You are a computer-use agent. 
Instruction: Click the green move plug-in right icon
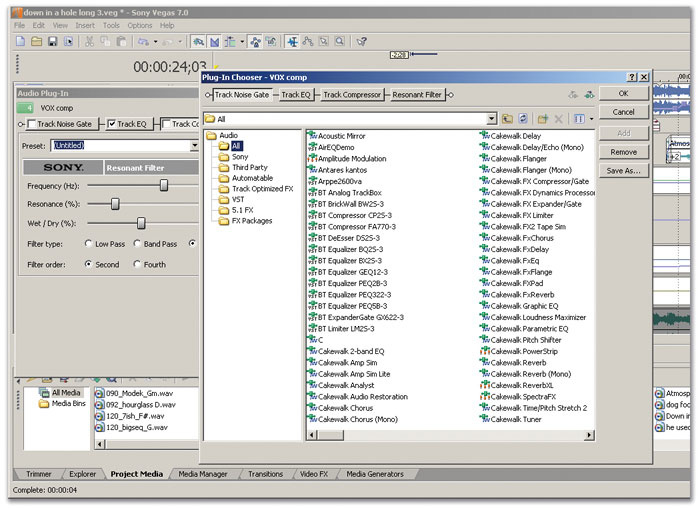point(589,95)
